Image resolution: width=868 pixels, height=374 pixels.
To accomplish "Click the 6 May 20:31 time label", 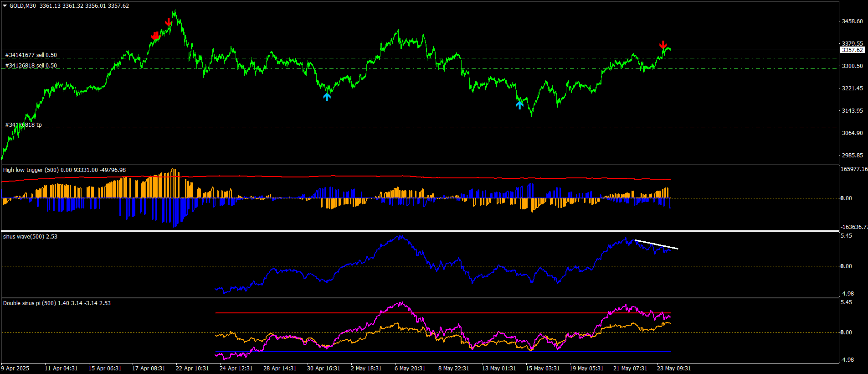I will pyautogui.click(x=410, y=369).
